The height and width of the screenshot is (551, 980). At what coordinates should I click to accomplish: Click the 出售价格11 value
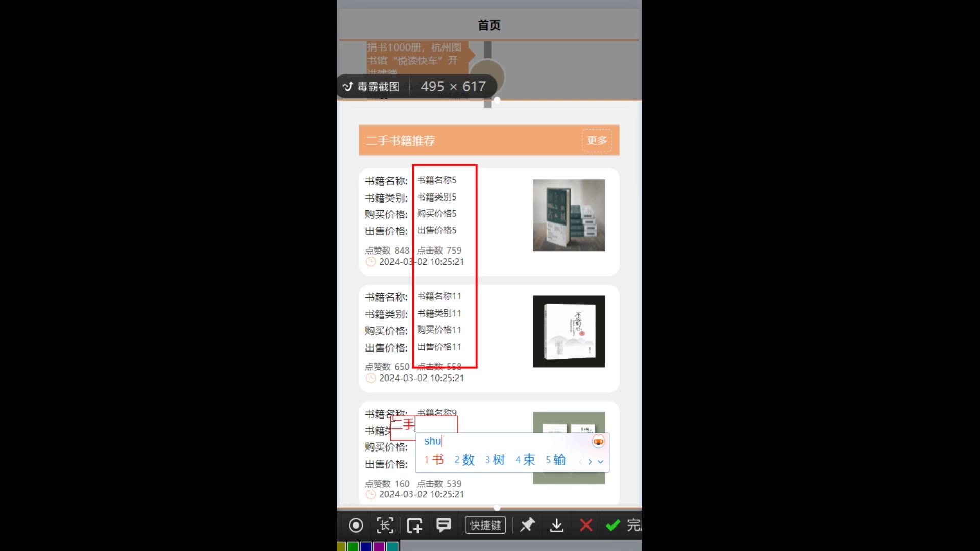[x=439, y=347]
